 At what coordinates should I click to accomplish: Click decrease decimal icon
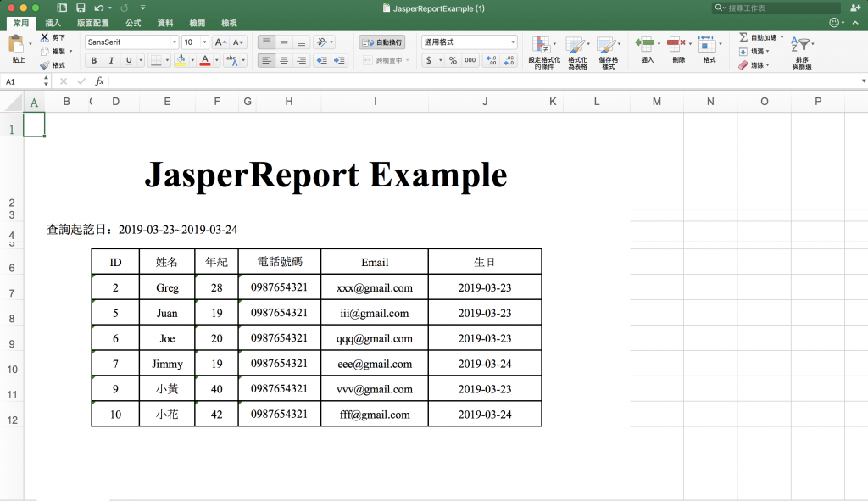click(x=509, y=60)
